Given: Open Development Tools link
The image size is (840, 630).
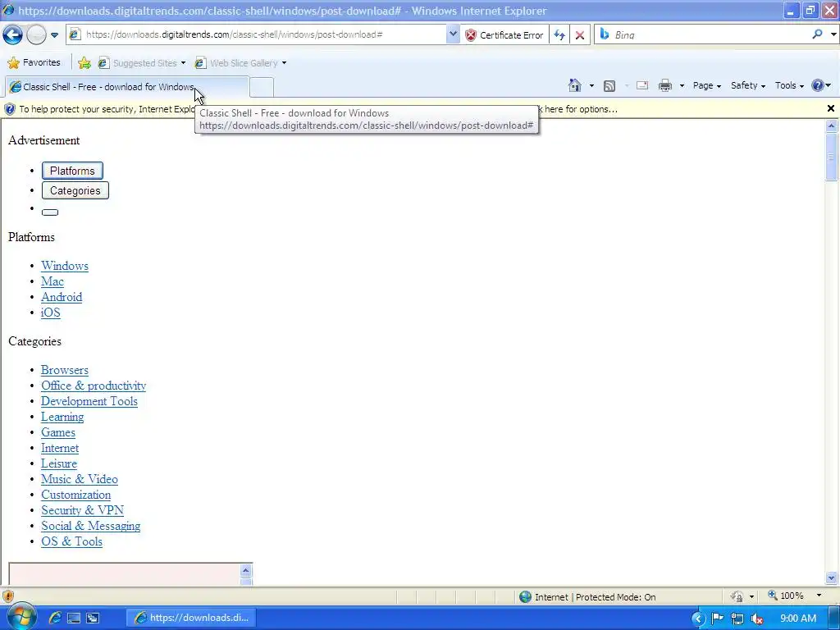Looking at the screenshot, I should point(89,401).
